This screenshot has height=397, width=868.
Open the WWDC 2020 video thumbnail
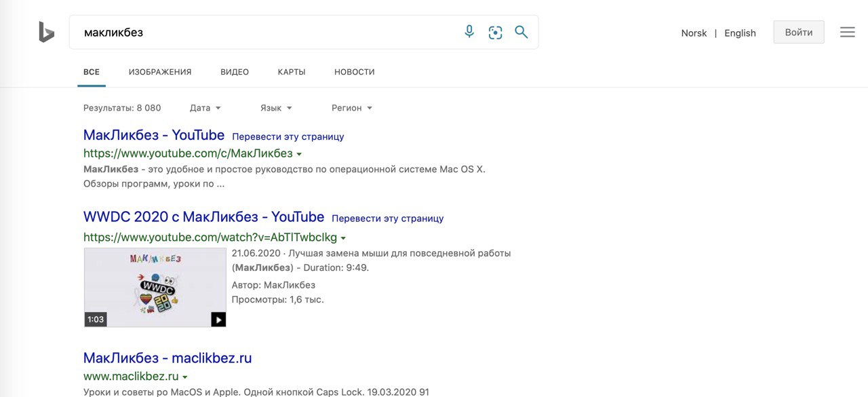coord(155,287)
